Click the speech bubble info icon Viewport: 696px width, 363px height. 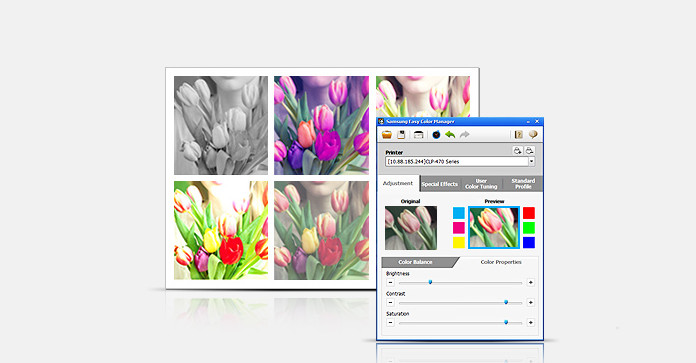click(533, 134)
